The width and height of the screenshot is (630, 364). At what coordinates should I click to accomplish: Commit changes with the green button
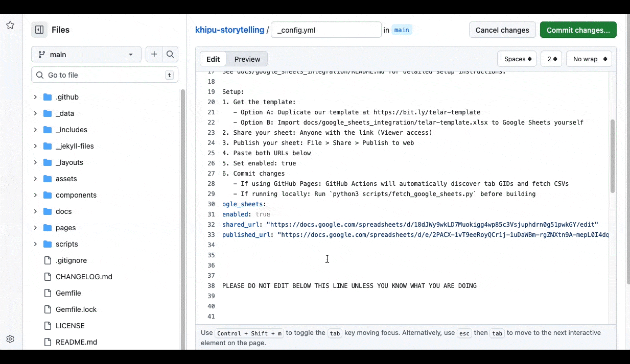pyautogui.click(x=578, y=30)
